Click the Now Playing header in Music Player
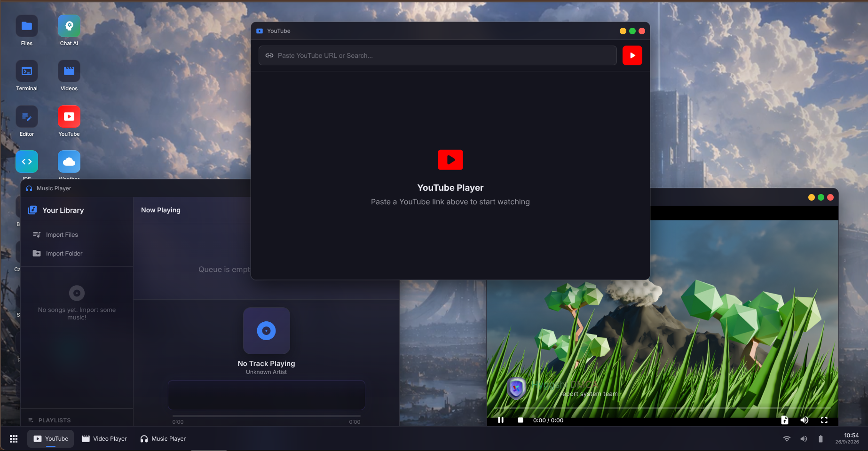 [x=161, y=210]
